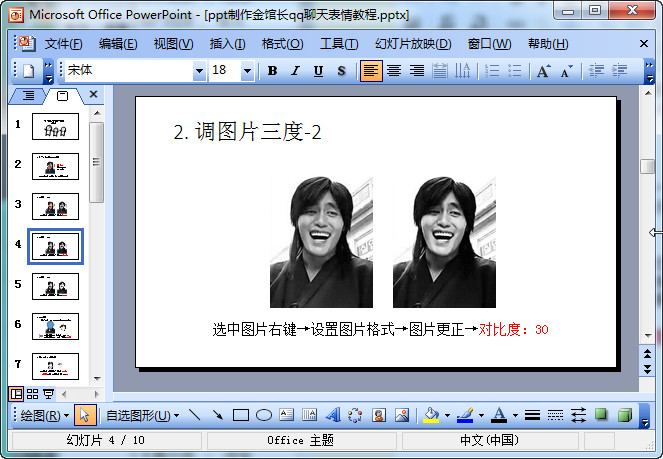Image resolution: width=663 pixels, height=459 pixels.
Task: Click the text direction icon
Action: pyautogui.click(x=462, y=71)
